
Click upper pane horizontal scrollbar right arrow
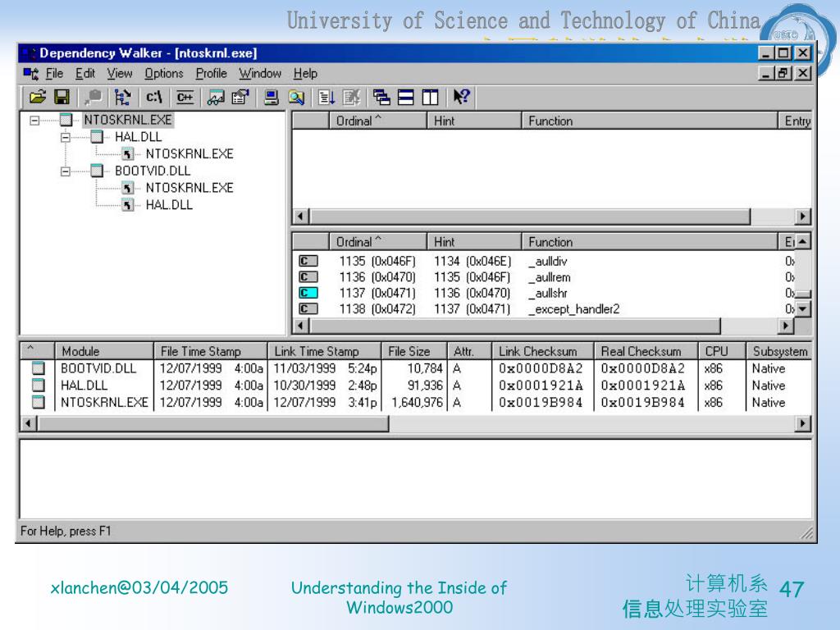pyautogui.click(x=802, y=217)
